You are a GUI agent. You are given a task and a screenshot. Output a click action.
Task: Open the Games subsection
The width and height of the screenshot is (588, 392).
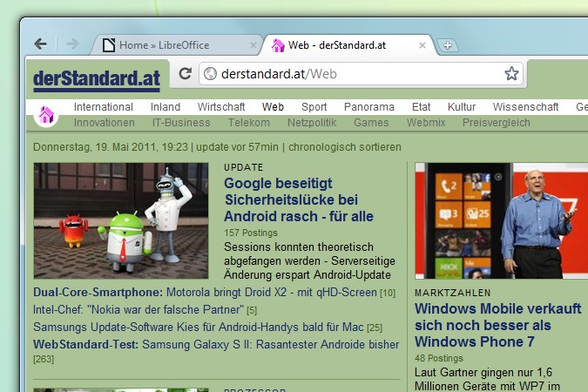point(371,123)
